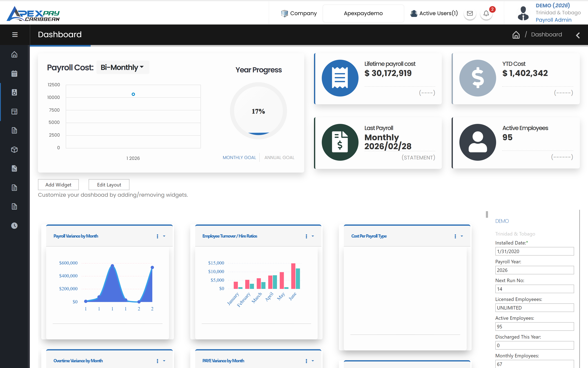Viewport: 588px width, 368px height.
Task: Click the Active Employees person icon
Action: point(478,142)
